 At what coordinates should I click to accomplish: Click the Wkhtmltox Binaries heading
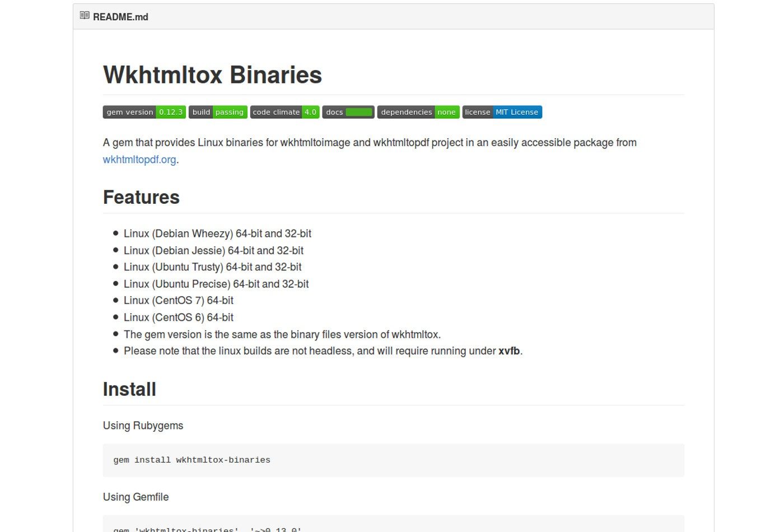tap(212, 75)
